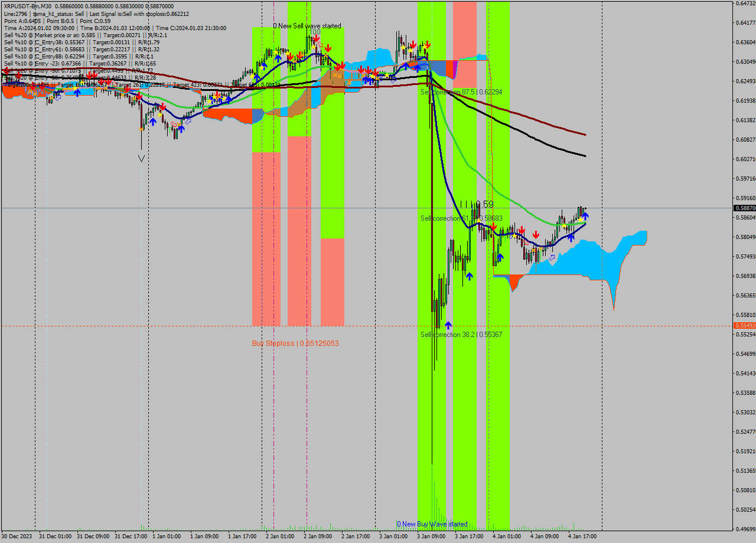This screenshot has height=543, width=756.
Task: Click the 0.53588 price axis label
Action: [745, 393]
